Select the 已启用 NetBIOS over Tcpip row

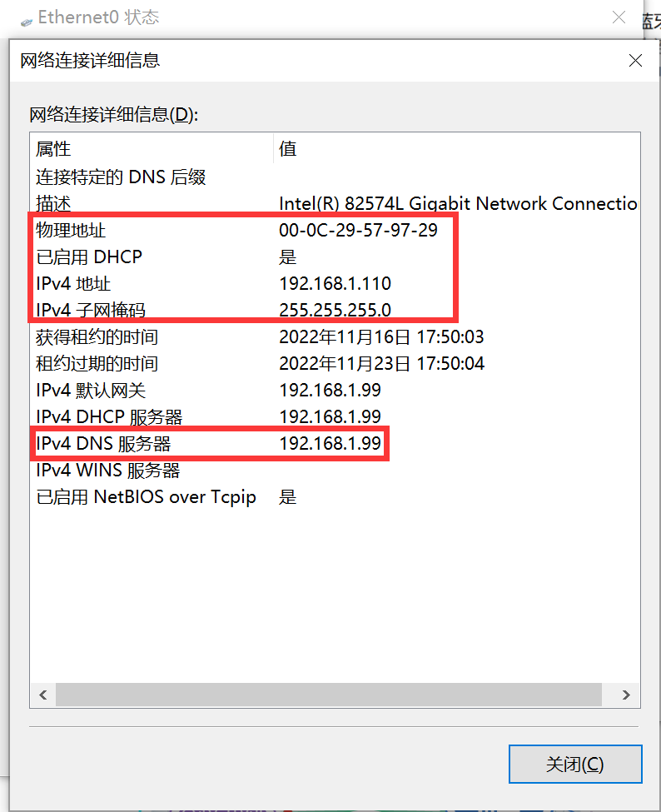[146, 497]
